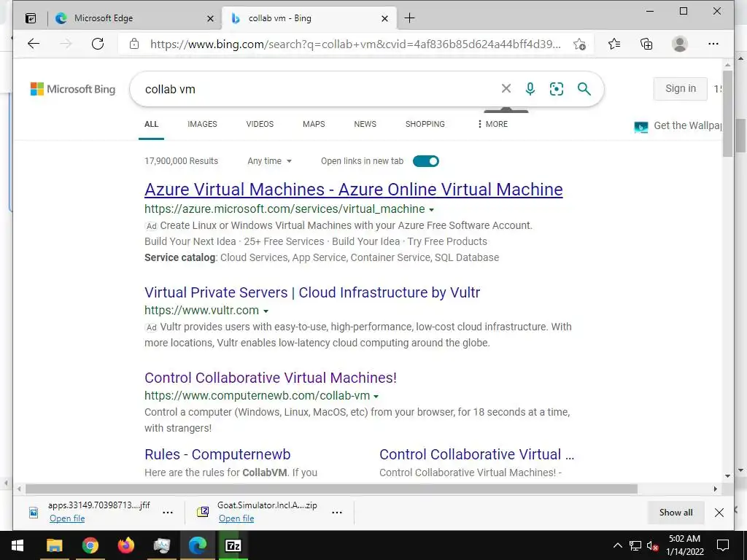Open file for Goat Simulator zip
Screen dimensions: 747x560
point(236,518)
